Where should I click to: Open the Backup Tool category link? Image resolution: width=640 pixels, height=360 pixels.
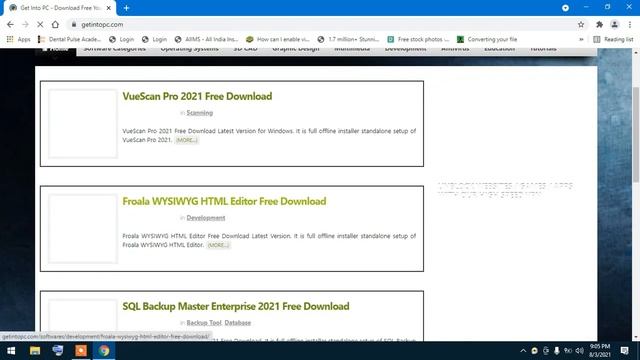pos(204,322)
